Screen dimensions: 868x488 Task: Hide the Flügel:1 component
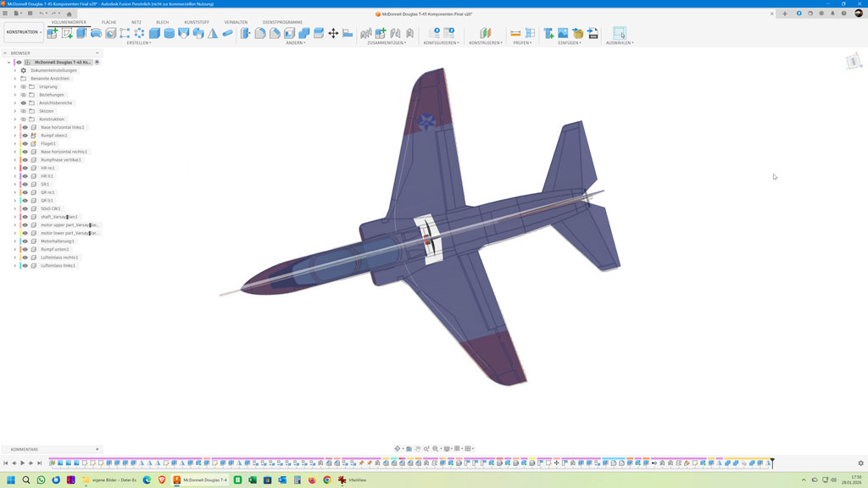click(x=25, y=144)
